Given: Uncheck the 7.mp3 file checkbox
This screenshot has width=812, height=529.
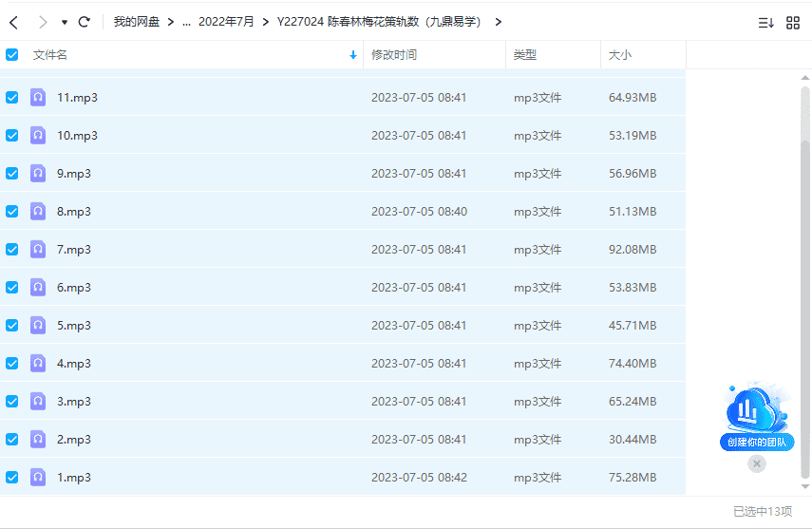Looking at the screenshot, I should pyautogui.click(x=12, y=249).
